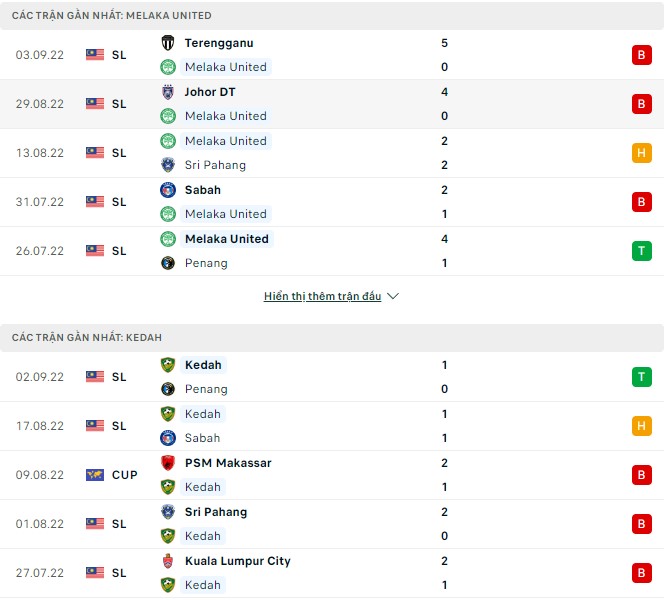Click the Kuala Lumpur City crest
Viewport: 667px width, 600px height.
168,561
